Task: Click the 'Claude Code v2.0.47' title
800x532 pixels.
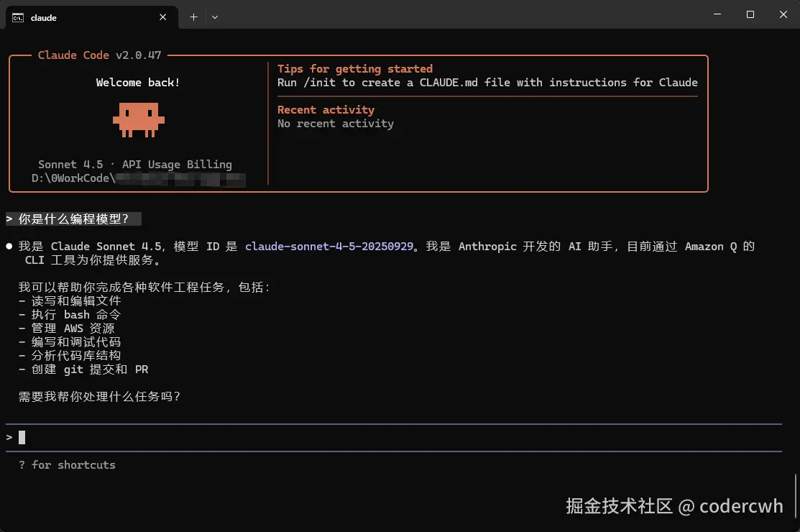Action: [x=99, y=55]
